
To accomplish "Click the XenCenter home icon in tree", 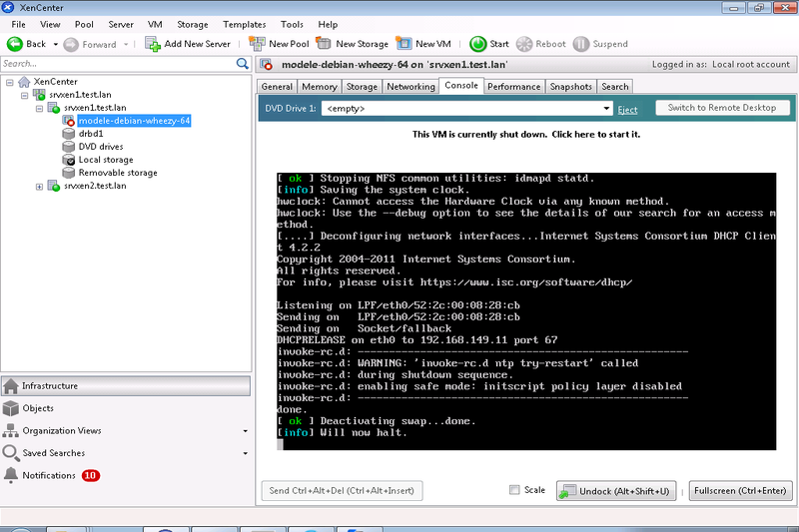I will 24,82.
